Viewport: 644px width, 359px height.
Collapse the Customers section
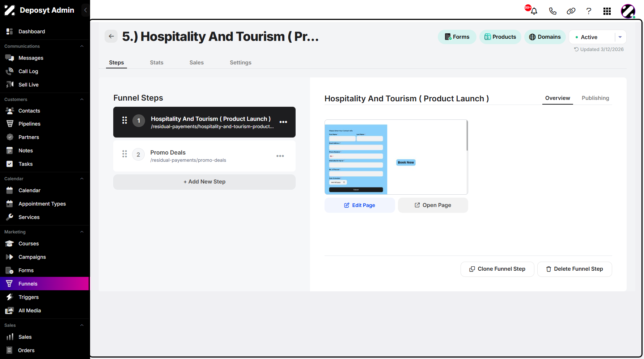tap(82, 100)
